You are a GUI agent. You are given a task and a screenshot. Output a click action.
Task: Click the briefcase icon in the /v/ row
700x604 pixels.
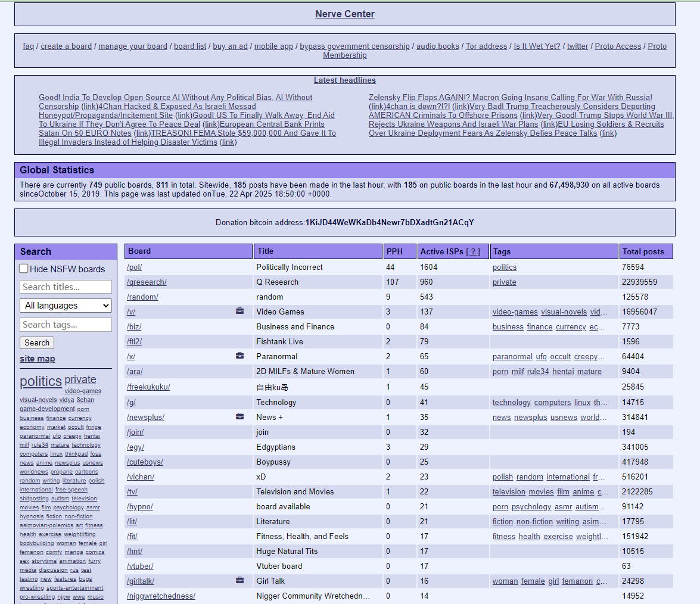pos(239,311)
